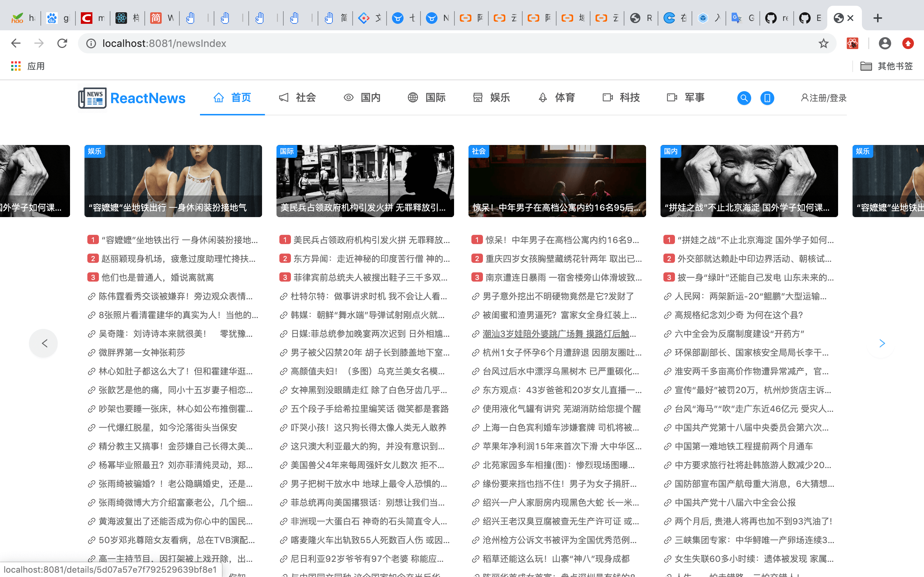Screen dimensions: 924x577
Task: Go back to the previous page
Action: pyautogui.click(x=16, y=44)
